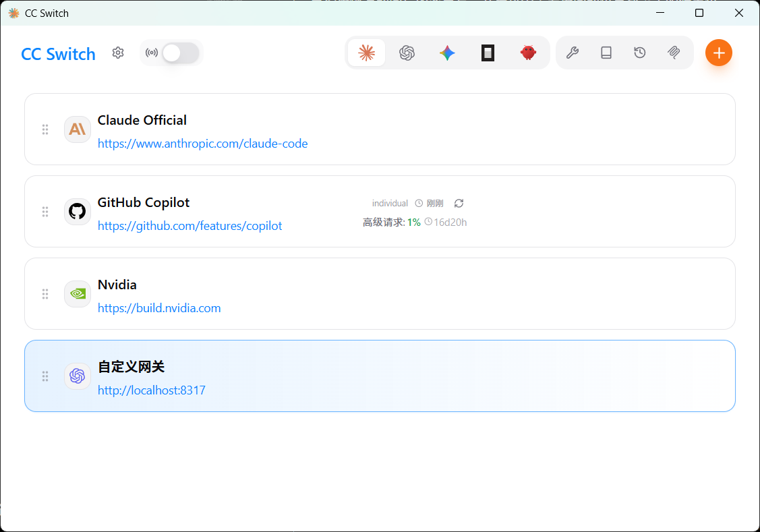
Task: Open the history clock icon
Action: click(x=640, y=53)
